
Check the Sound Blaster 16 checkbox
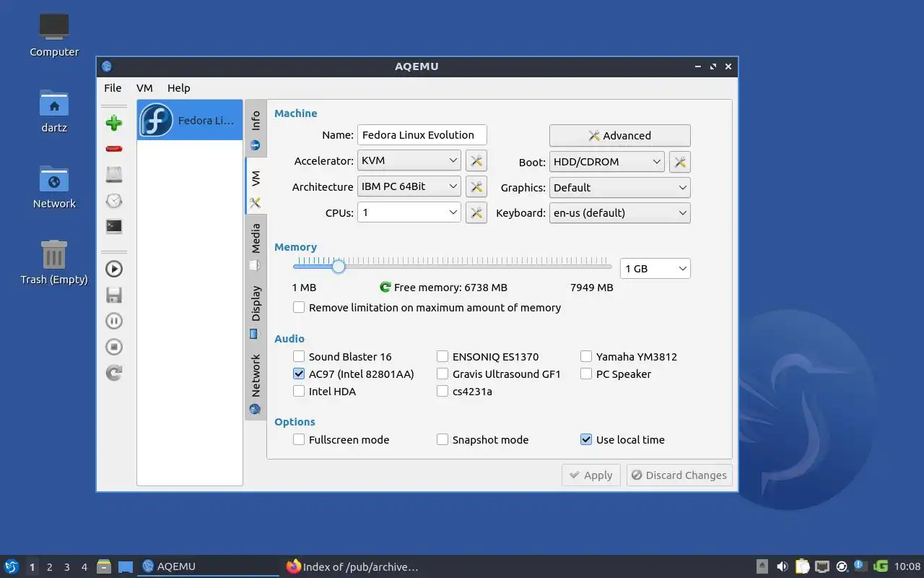tap(299, 356)
